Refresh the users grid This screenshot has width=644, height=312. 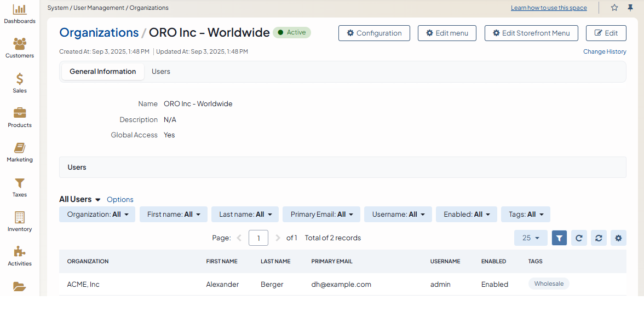point(579,238)
